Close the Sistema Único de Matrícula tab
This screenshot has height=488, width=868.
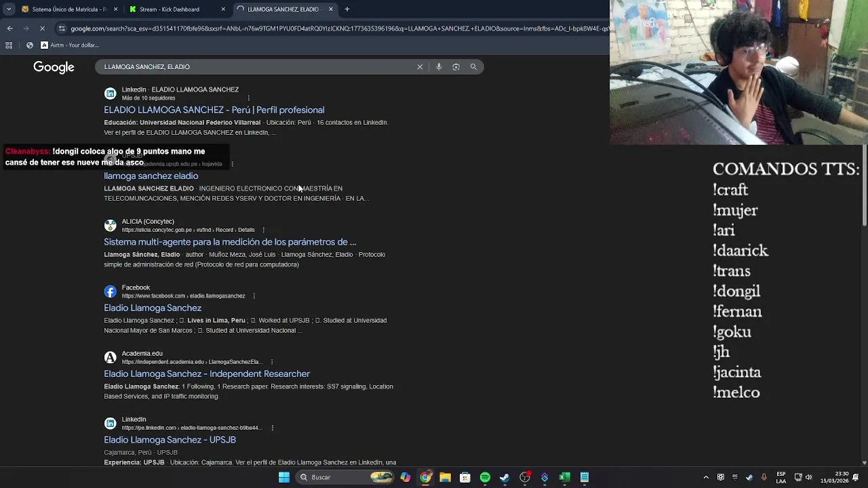[115, 9]
